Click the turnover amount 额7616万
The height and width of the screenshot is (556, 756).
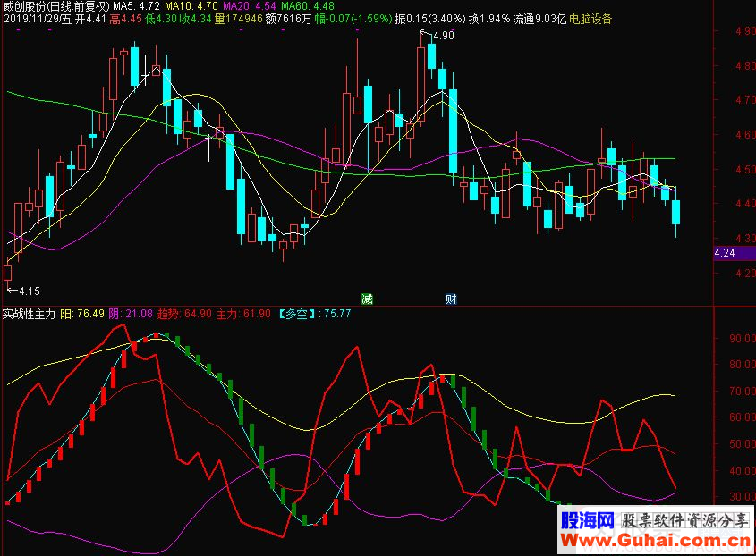(x=288, y=20)
